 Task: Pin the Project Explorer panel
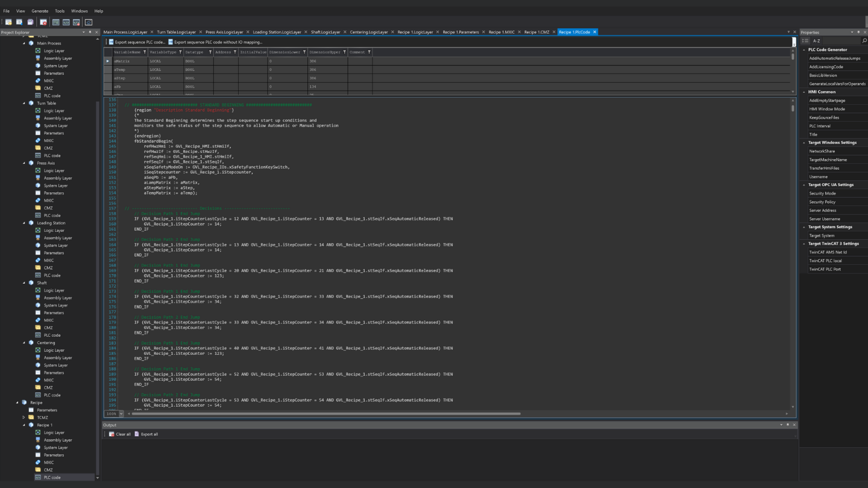point(90,32)
